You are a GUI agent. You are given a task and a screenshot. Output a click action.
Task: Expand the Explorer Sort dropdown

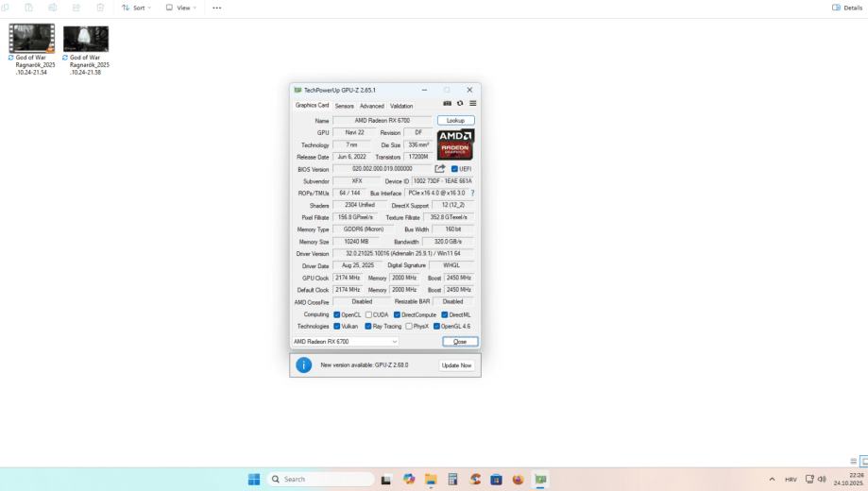tap(136, 8)
